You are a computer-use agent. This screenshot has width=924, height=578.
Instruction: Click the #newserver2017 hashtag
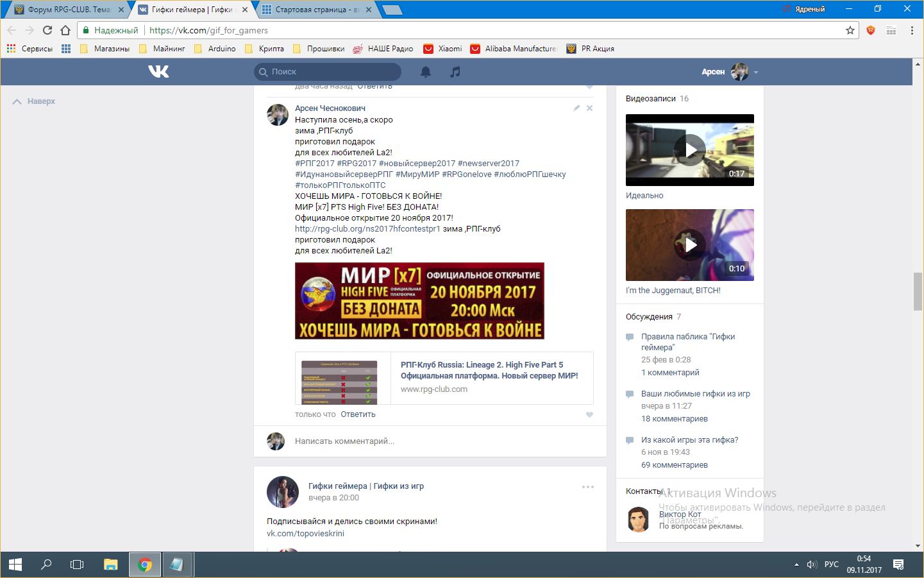(x=489, y=164)
